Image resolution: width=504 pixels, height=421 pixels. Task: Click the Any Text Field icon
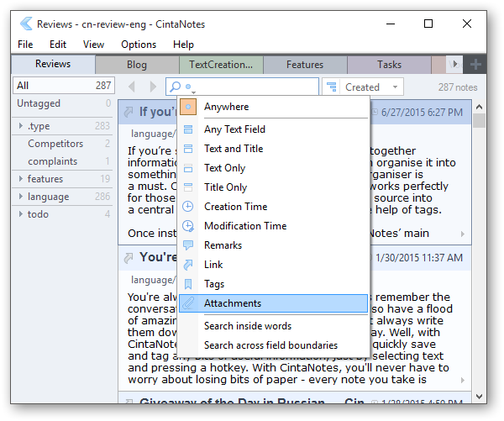pos(188,129)
